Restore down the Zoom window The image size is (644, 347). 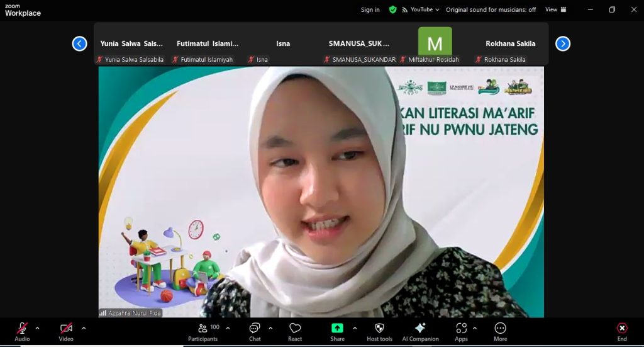(612, 9)
